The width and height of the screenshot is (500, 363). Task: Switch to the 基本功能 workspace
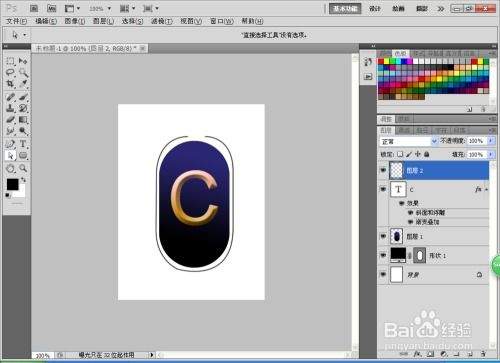[x=345, y=9]
